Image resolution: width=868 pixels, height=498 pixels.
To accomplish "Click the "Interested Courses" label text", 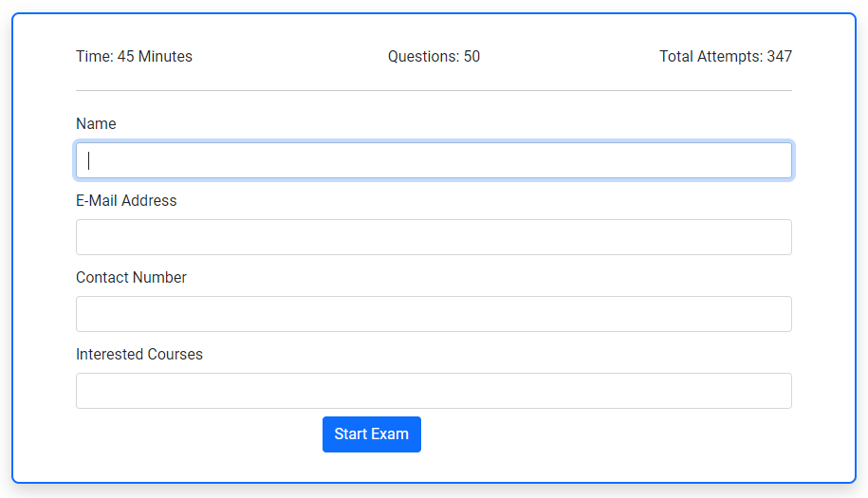I will (x=139, y=355).
